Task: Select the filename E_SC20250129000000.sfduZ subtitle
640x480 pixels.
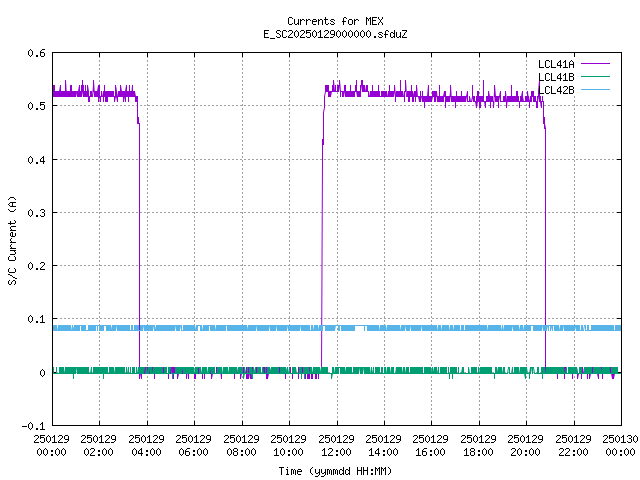Action: coord(335,34)
